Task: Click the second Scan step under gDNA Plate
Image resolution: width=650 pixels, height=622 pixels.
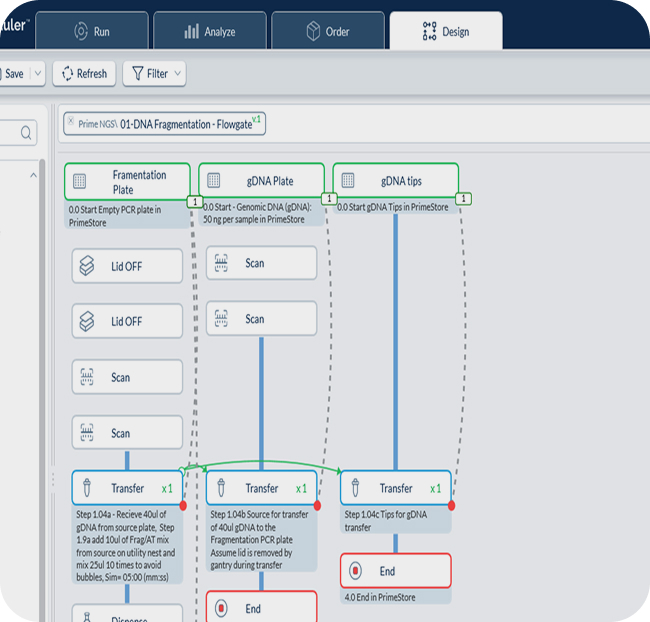Action: coord(261,319)
